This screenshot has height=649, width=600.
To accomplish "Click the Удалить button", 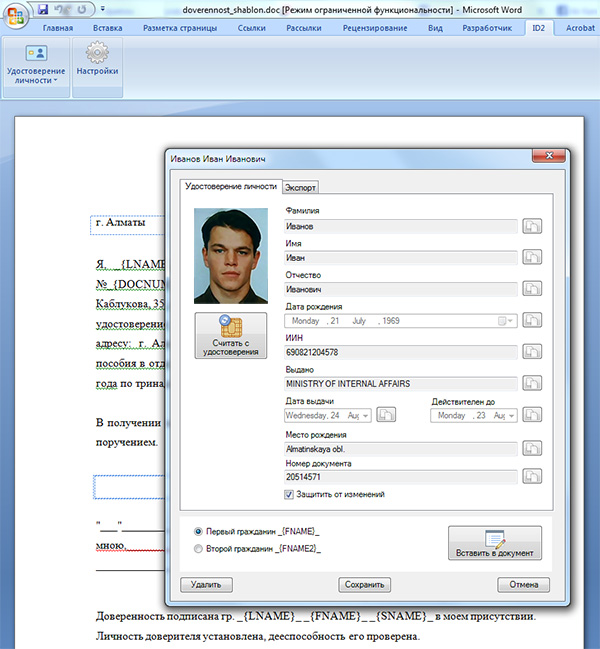I will (206, 585).
